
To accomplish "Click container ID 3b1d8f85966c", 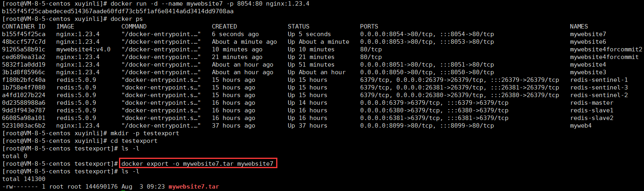I will tap(24, 72).
